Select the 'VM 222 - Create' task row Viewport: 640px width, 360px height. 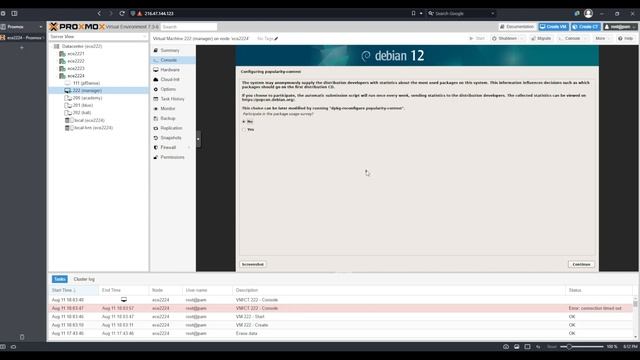(340, 325)
